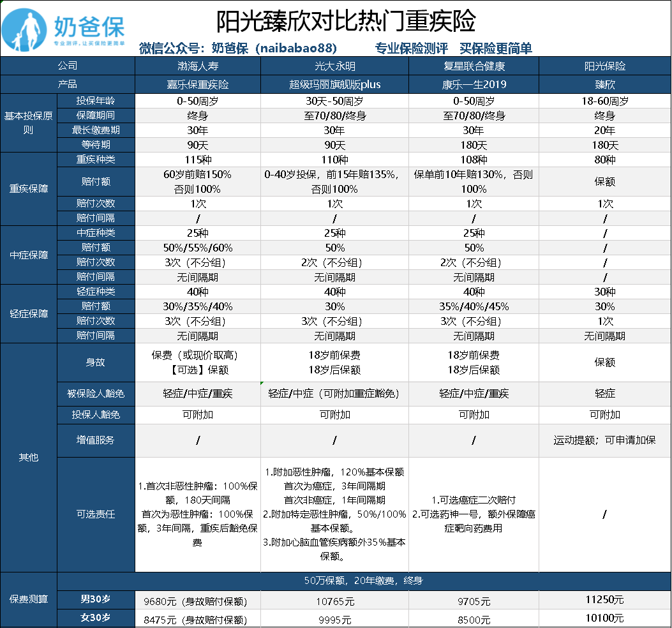The image size is (672, 628).
Task: Click the 等待期 row label
Action: (96, 144)
